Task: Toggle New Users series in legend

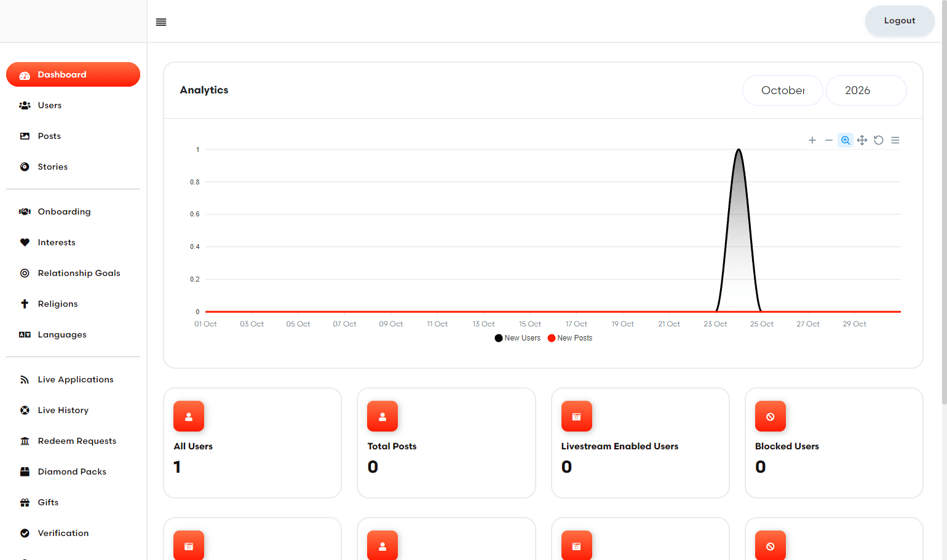Action: click(x=518, y=338)
